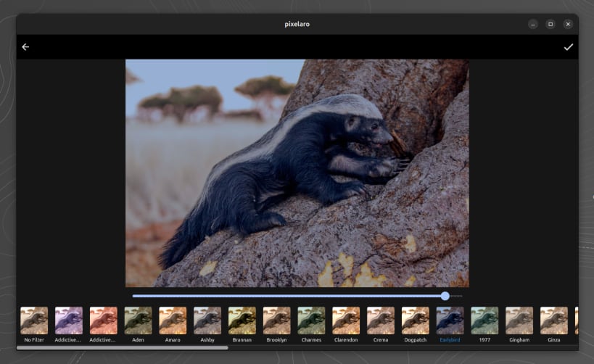Apply changes with the checkmark icon
This screenshot has height=364, width=594.
coord(568,47)
